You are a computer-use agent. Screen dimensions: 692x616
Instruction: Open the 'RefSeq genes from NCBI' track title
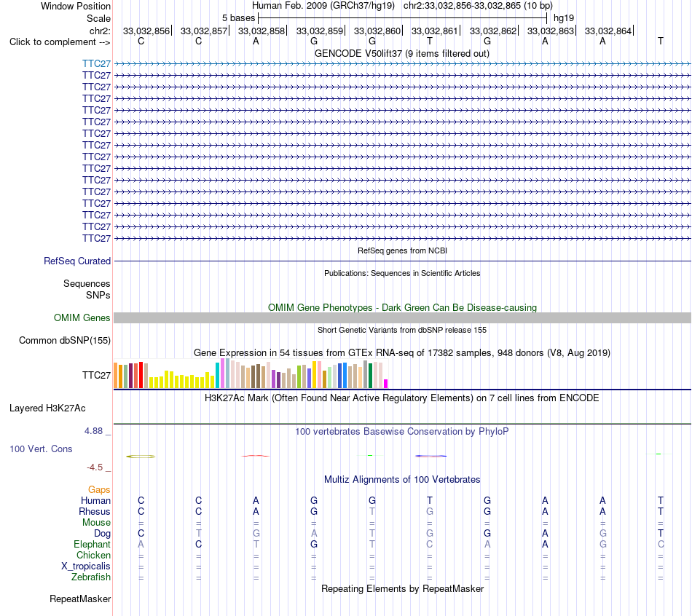pyautogui.click(x=402, y=250)
